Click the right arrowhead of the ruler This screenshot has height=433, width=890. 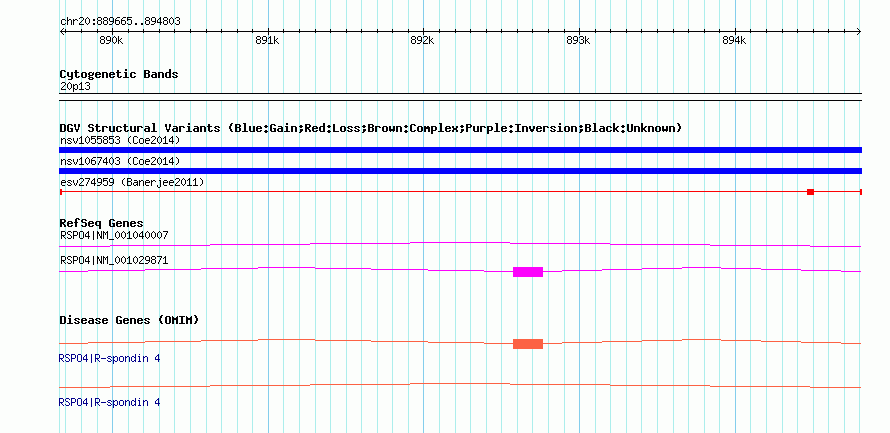pyautogui.click(x=859, y=32)
